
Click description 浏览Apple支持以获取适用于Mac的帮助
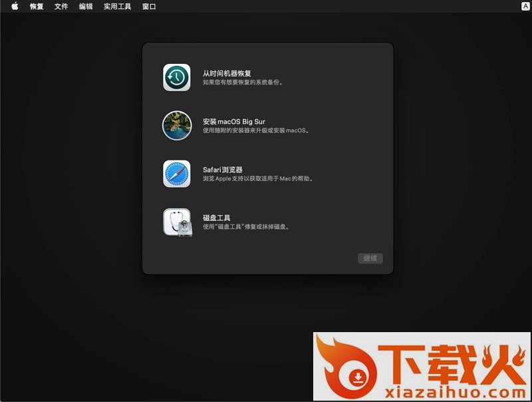point(258,178)
